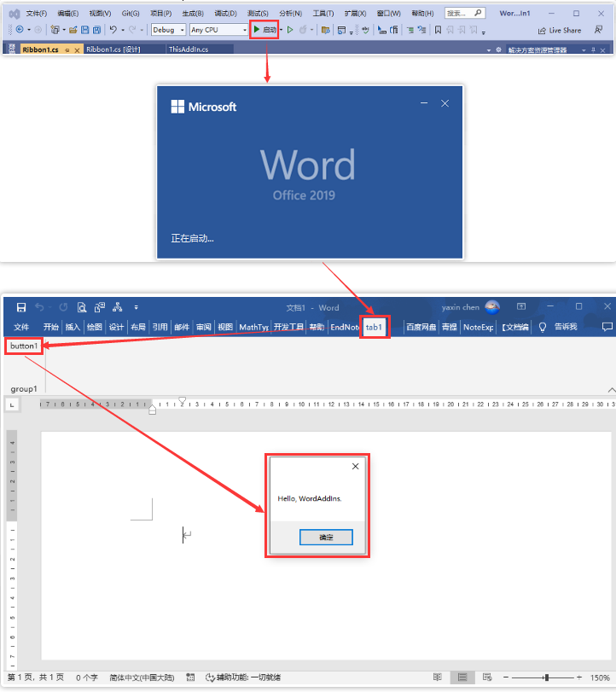Image resolution: width=616 pixels, height=692 pixels.
Task: Click the save icon in Word quick access toolbar
Action: [21, 307]
